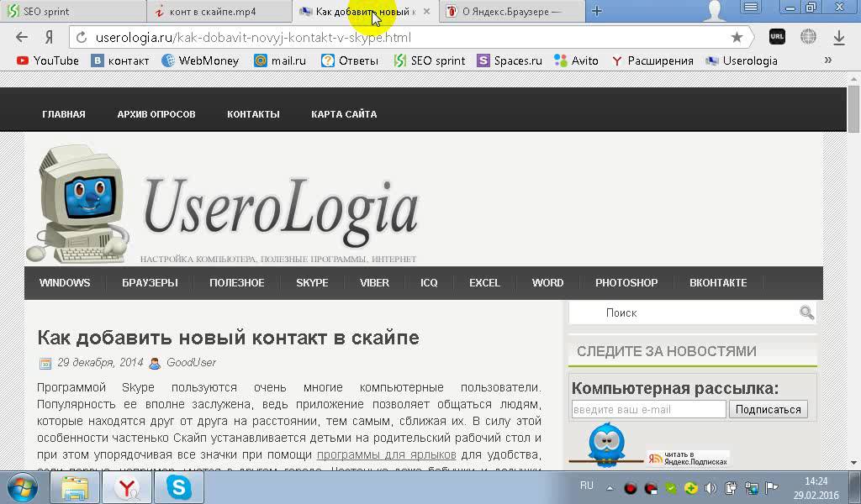
Task: Click the browser back arrow
Action: click(21, 37)
